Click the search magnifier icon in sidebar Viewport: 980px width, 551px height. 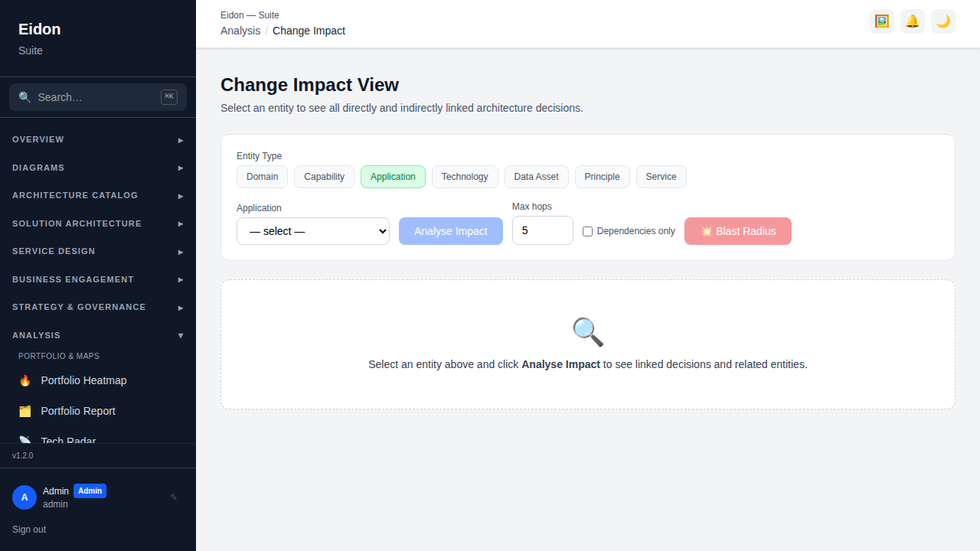tap(24, 97)
